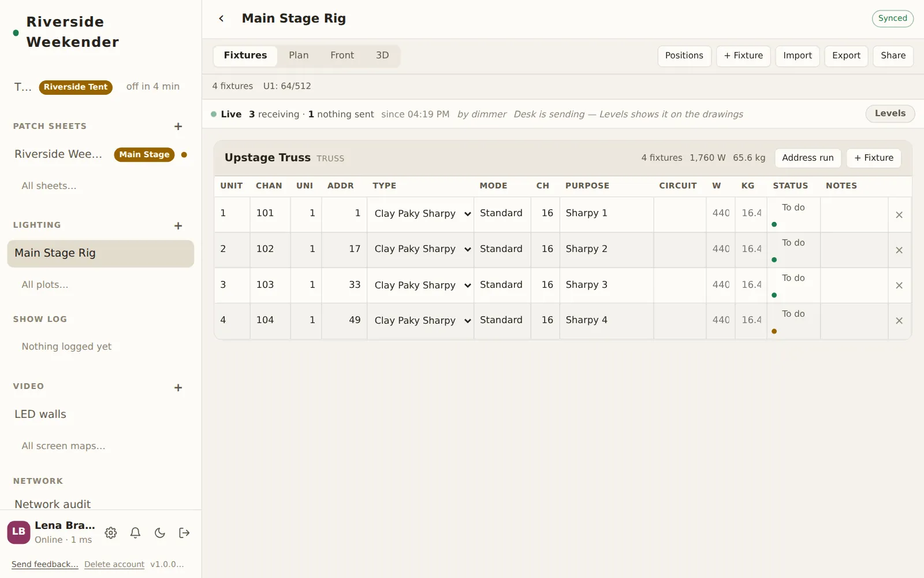Toggle dark mode with the moon icon
This screenshot has width=924, height=578.
coord(160,533)
